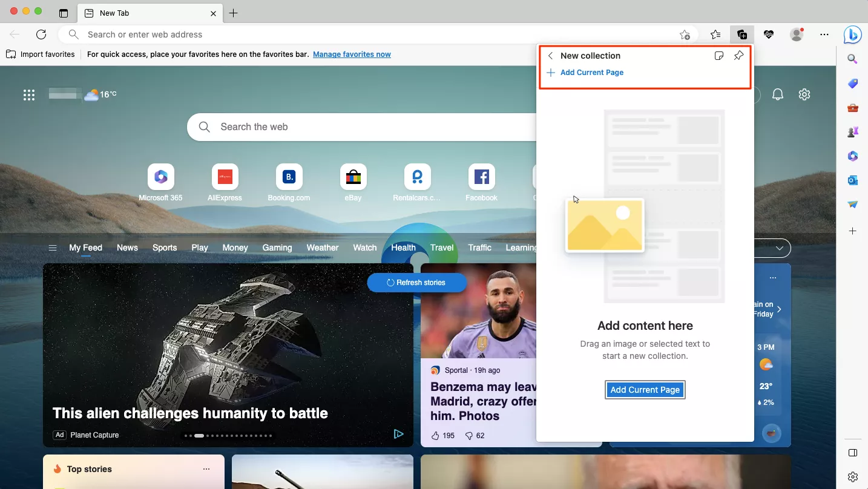Open the eBay quick link
The height and width of the screenshot is (489, 868).
coord(353,183)
